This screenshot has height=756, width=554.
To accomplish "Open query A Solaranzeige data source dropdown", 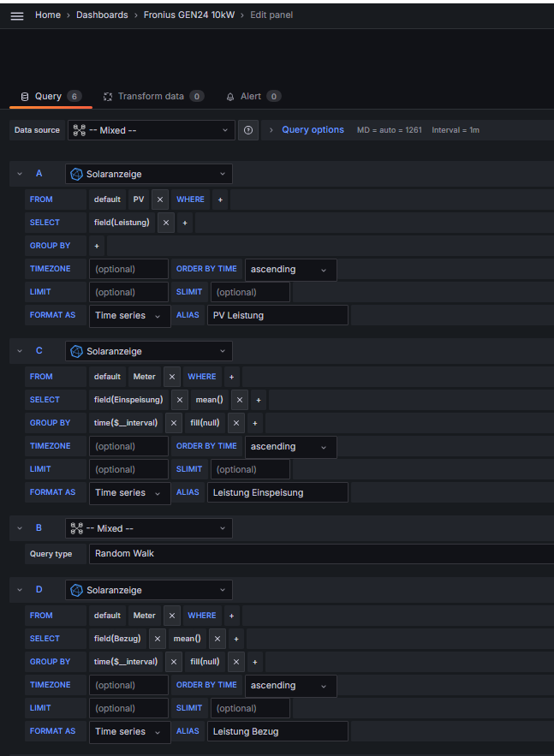I will [148, 174].
